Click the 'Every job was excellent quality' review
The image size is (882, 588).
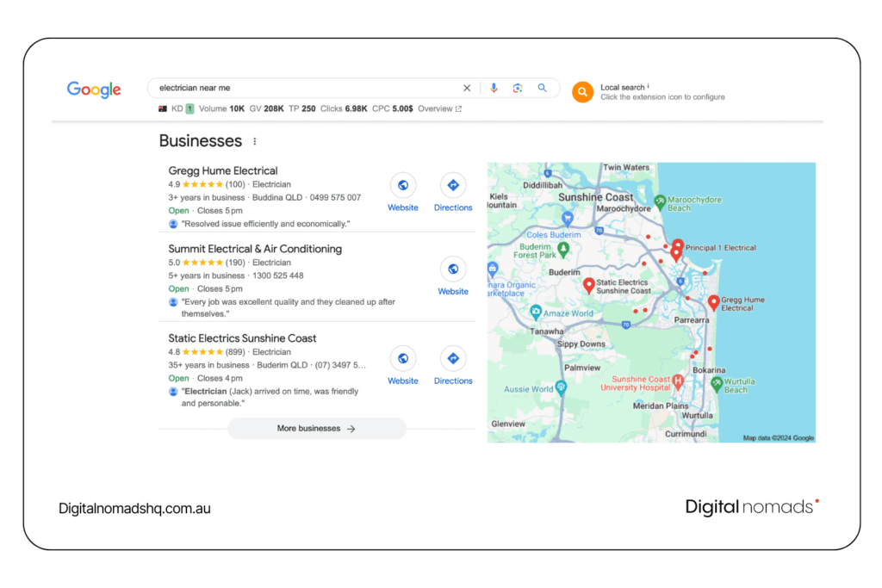[288, 307]
